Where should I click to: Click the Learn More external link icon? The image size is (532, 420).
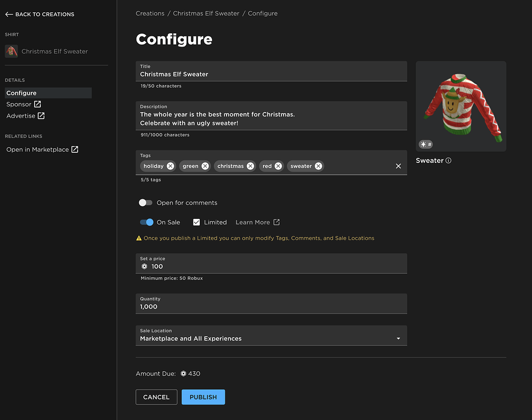(277, 222)
